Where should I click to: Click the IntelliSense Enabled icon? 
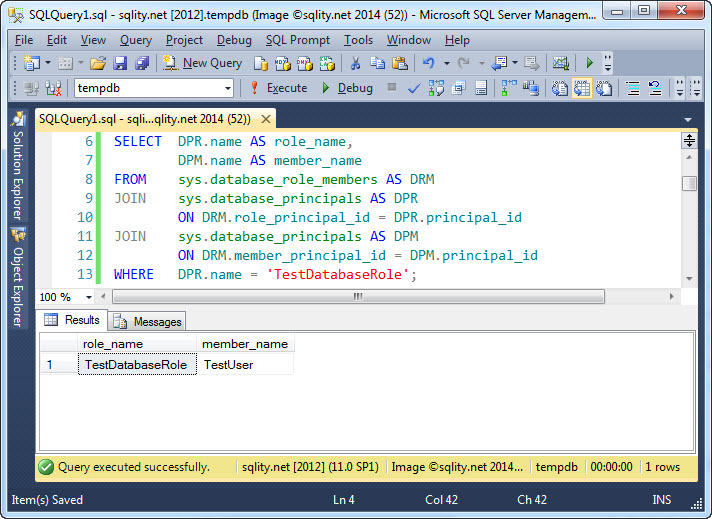(x=481, y=88)
